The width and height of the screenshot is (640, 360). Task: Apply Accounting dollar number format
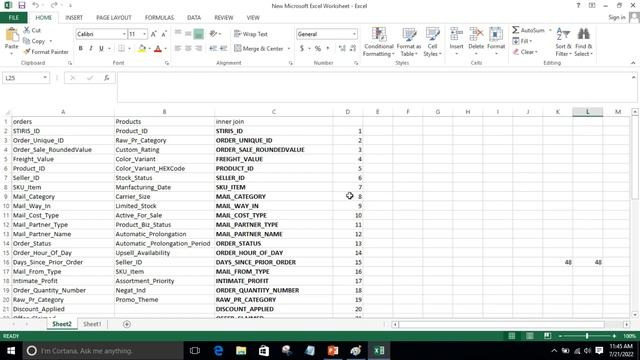302,48
